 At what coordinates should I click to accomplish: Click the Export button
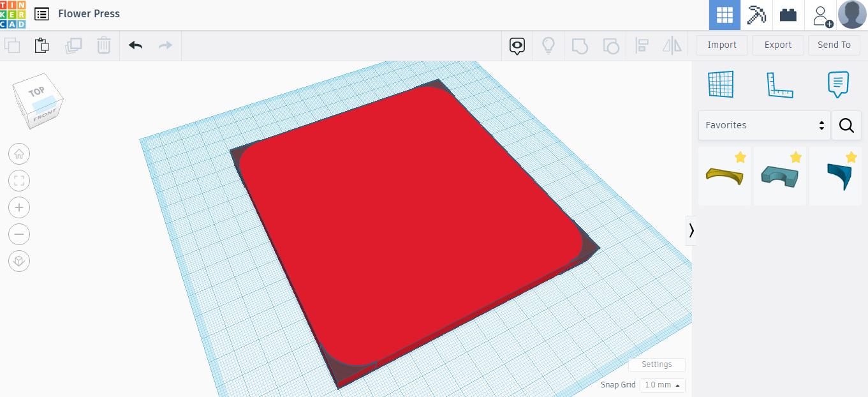[x=778, y=45]
